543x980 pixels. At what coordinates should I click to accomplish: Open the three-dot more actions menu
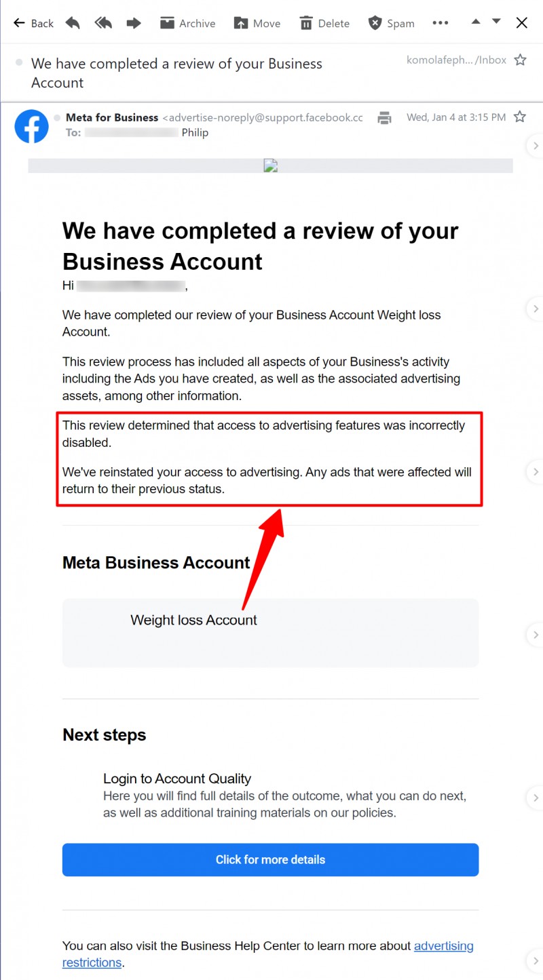click(x=441, y=23)
